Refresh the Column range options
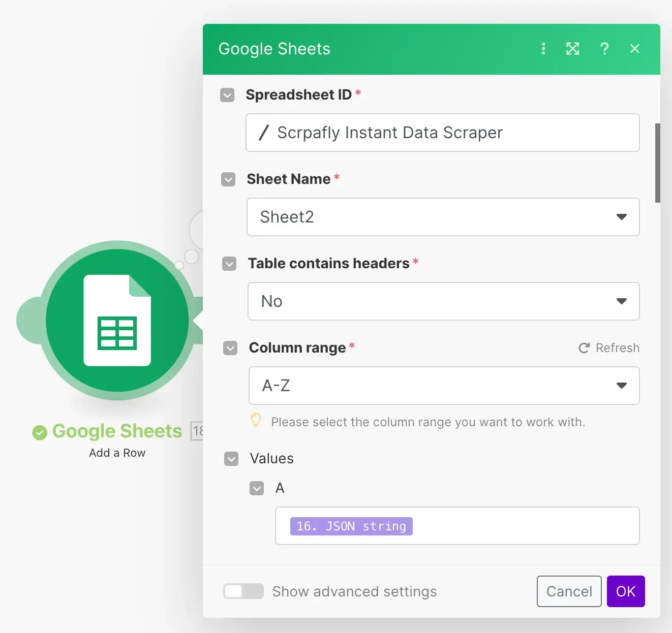Screen dimensions: 672x633 pos(608,348)
